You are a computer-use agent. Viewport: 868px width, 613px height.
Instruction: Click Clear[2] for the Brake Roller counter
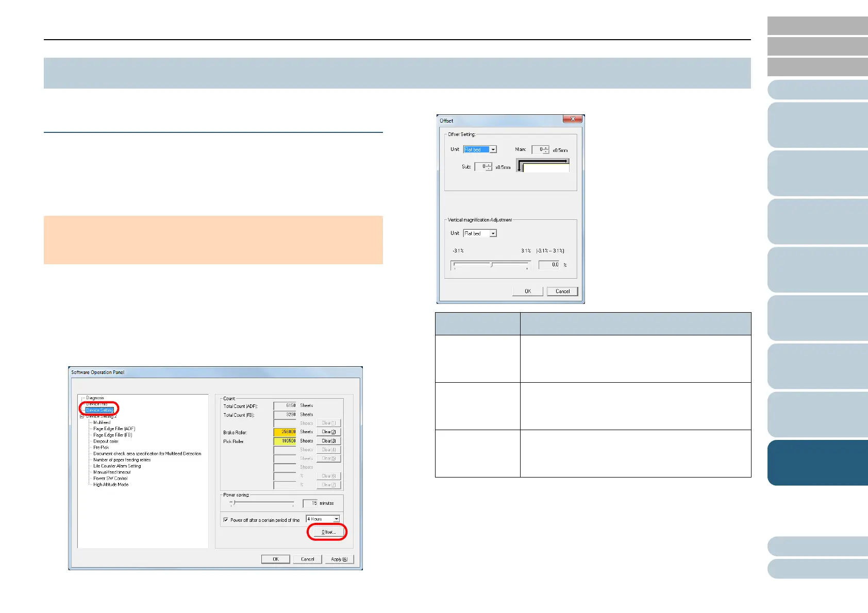(x=328, y=432)
